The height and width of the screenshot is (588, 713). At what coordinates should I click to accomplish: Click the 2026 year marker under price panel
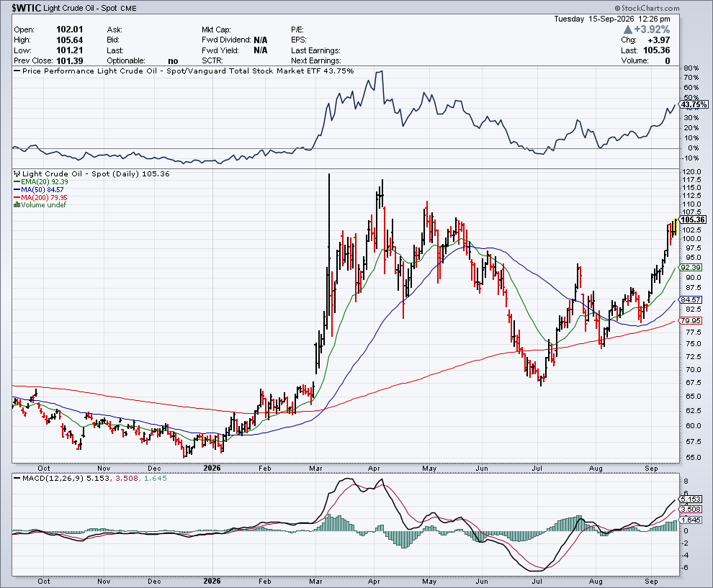point(212,468)
